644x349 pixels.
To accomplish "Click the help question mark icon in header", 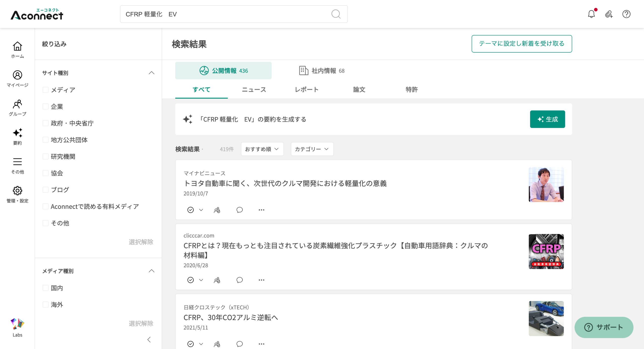I will click(x=626, y=14).
